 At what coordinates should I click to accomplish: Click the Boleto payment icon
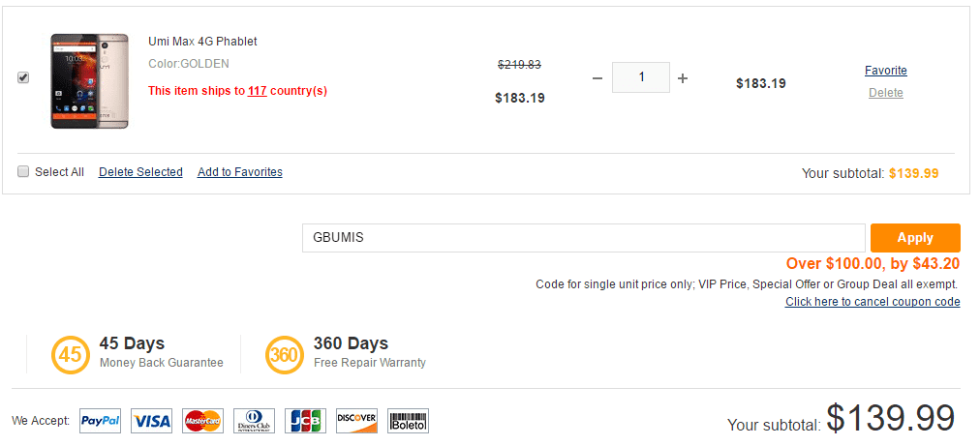408,421
